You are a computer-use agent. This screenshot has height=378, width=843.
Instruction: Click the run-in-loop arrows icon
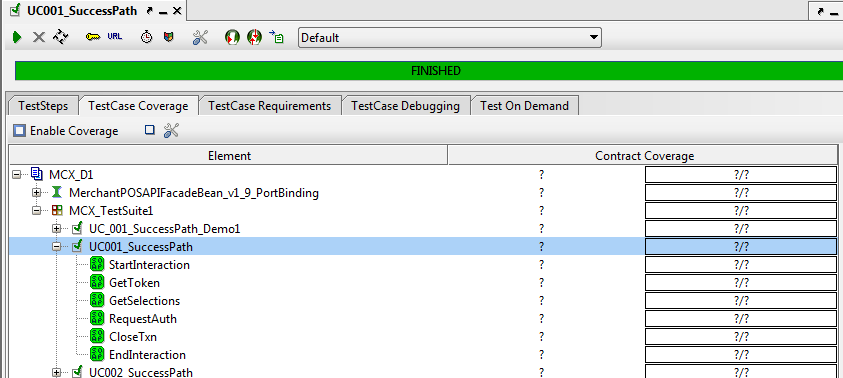click(61, 37)
